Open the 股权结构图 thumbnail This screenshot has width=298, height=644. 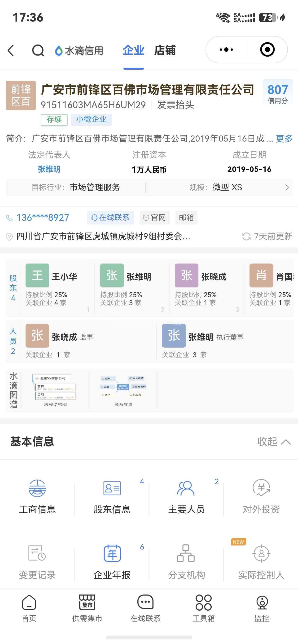55,390
